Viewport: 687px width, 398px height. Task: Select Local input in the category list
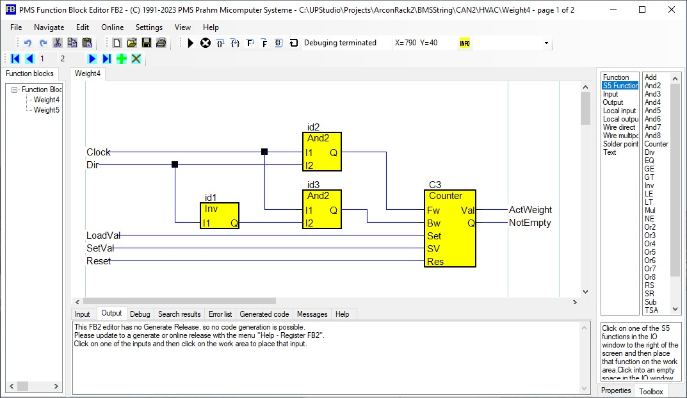(x=619, y=110)
